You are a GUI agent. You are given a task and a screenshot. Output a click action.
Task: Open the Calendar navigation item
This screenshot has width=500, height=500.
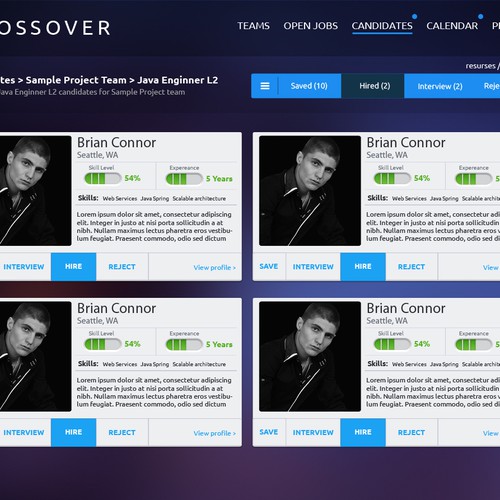coord(452,26)
